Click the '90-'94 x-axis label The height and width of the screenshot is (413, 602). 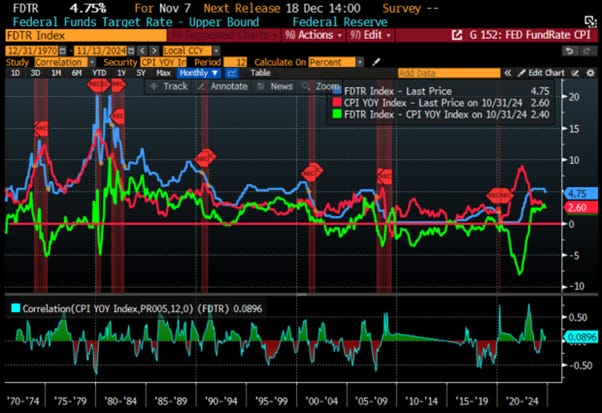[221, 401]
